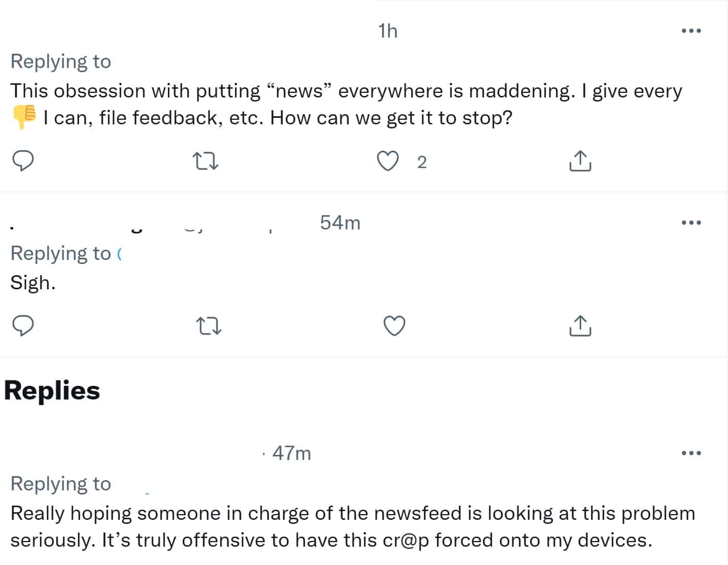
Task: Open more options on the 47m reply
Action: click(691, 453)
